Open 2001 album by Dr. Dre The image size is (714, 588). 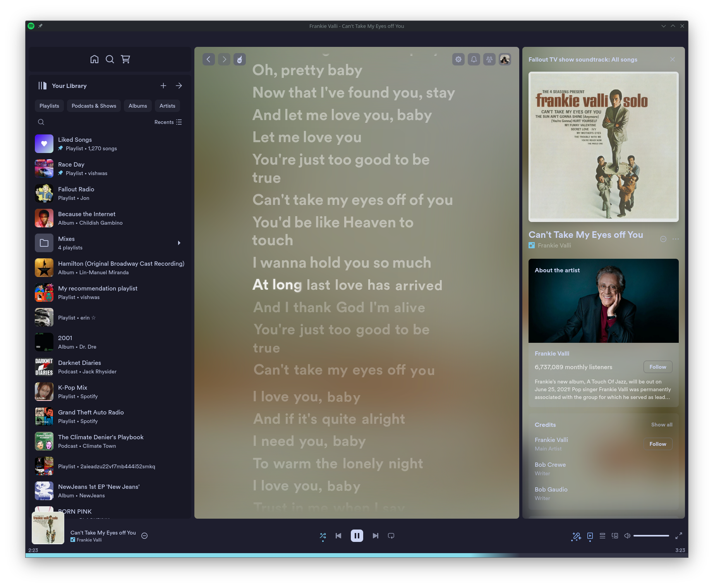pos(110,342)
